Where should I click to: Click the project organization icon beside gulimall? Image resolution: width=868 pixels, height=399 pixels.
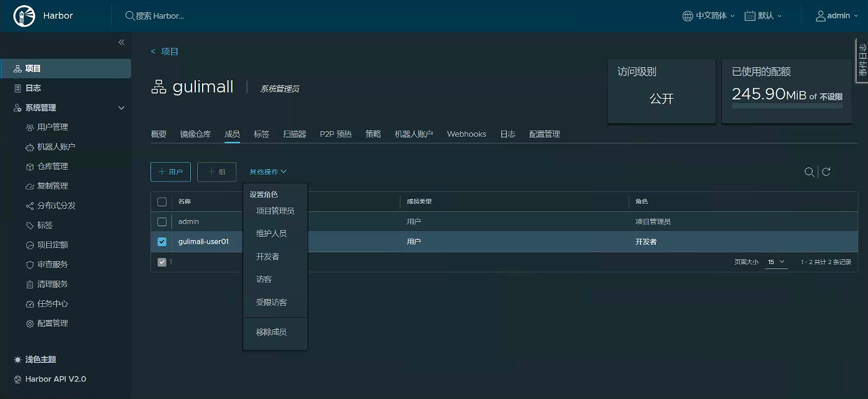coord(159,87)
